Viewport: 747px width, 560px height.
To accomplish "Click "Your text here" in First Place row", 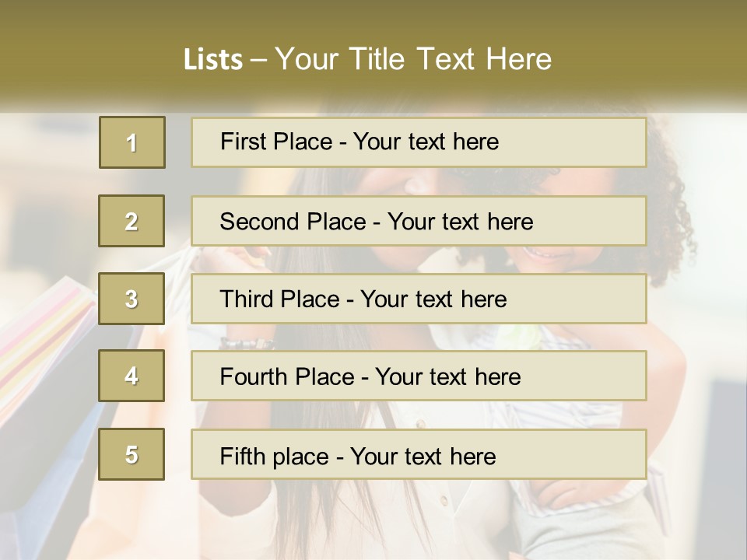I will click(x=426, y=142).
